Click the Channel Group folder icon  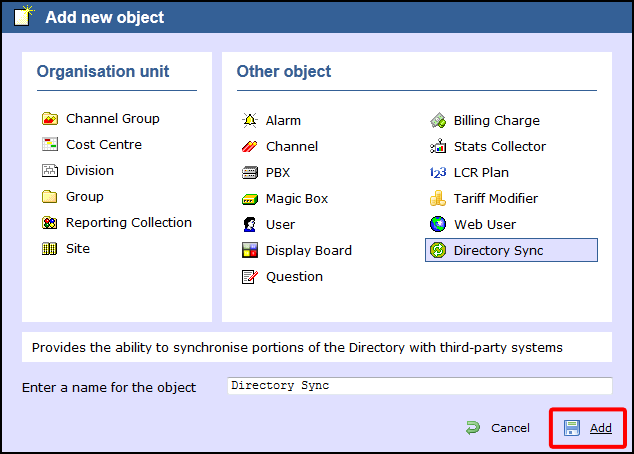pyautogui.click(x=49, y=119)
